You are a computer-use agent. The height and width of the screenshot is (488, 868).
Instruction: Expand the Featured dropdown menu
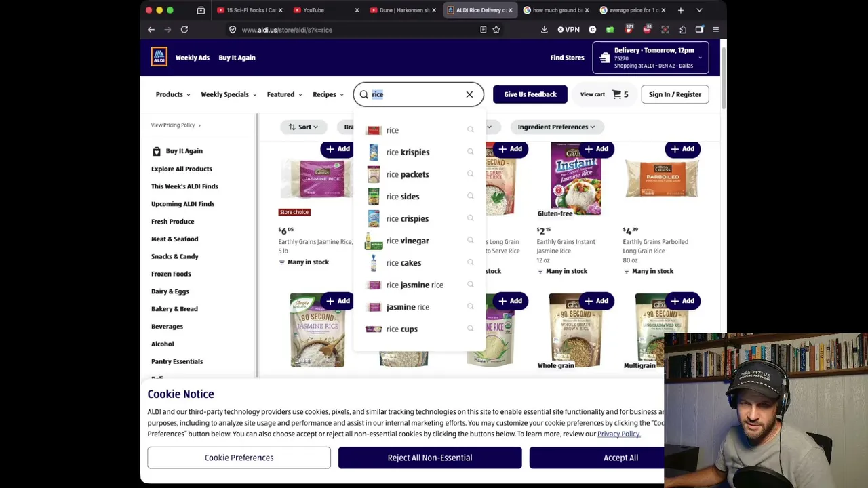tap(285, 94)
